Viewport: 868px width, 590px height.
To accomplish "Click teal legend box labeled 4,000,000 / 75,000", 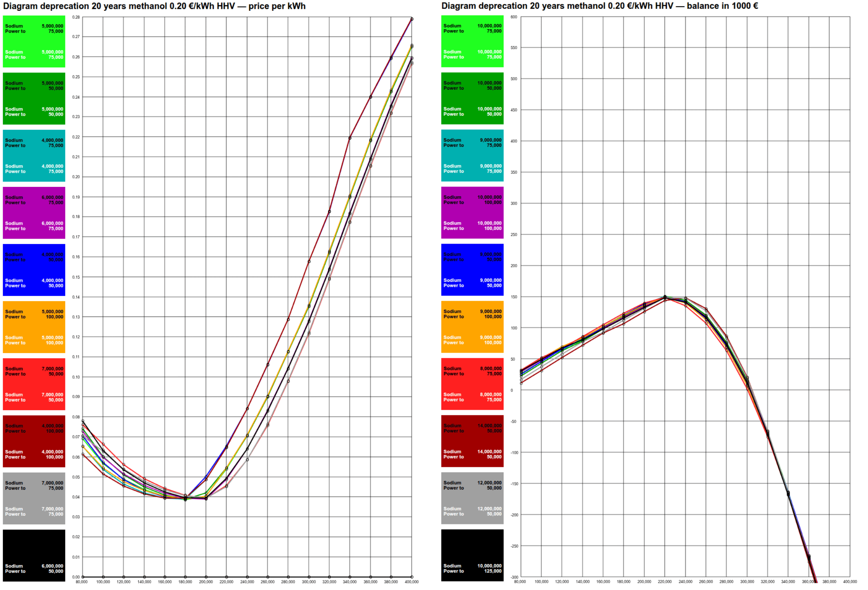I will [34, 156].
